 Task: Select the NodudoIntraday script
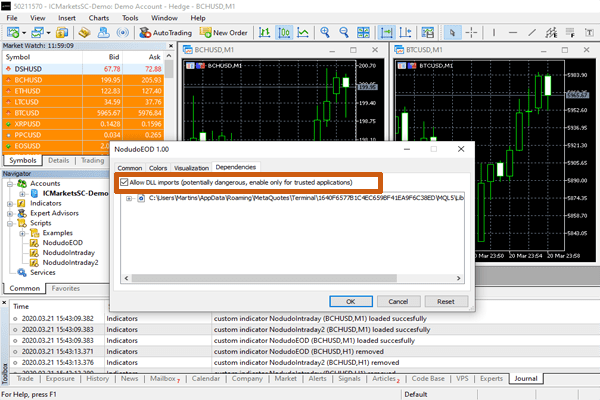[68, 253]
